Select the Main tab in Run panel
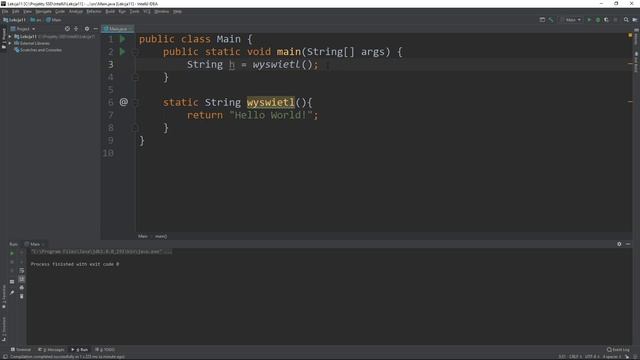This screenshot has height=360, width=640. [34, 244]
